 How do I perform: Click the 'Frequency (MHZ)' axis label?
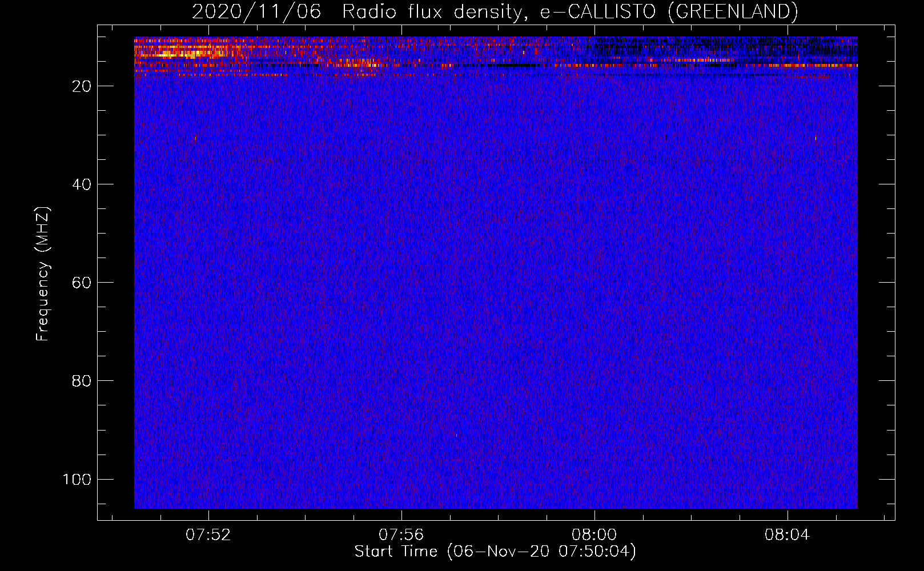(x=43, y=274)
